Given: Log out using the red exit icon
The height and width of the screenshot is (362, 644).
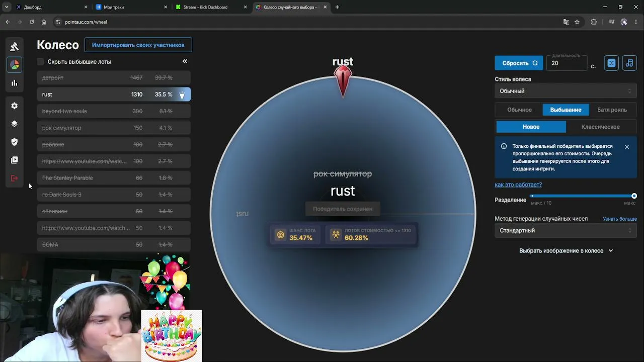Looking at the screenshot, I should (15, 178).
